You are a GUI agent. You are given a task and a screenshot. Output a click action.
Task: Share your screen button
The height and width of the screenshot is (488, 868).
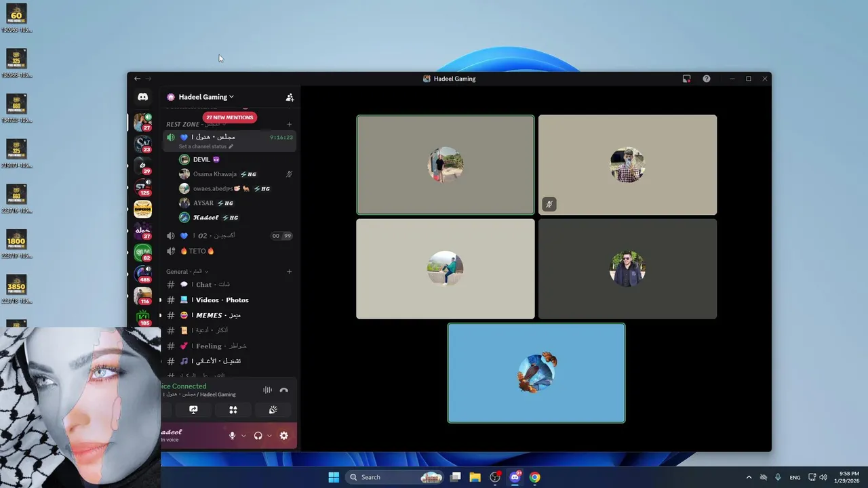pos(193,409)
